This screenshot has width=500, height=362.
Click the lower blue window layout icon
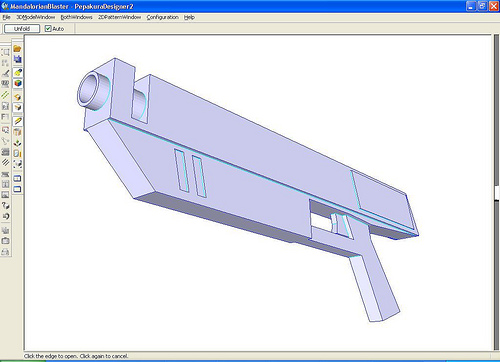click(17, 189)
